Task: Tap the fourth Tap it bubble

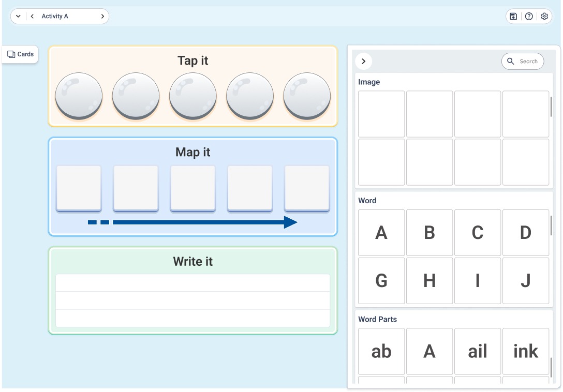Action: tap(250, 96)
